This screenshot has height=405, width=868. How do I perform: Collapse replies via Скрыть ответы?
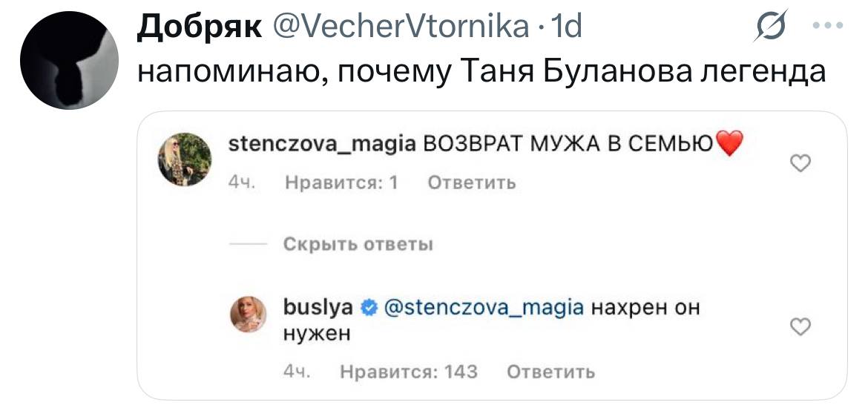pyautogui.click(x=358, y=244)
